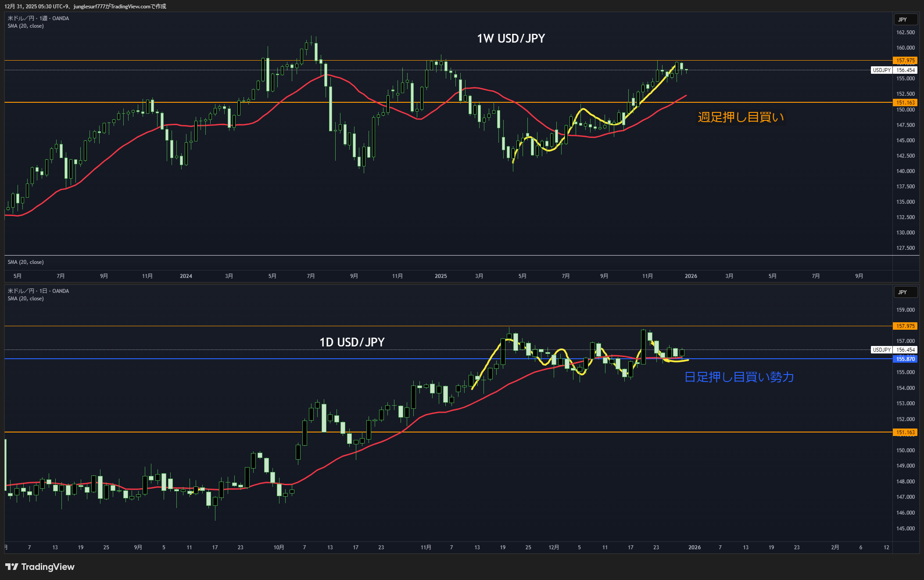Select the 1W USD/JPY text annotation
The height and width of the screenshot is (580, 924).
coord(511,39)
